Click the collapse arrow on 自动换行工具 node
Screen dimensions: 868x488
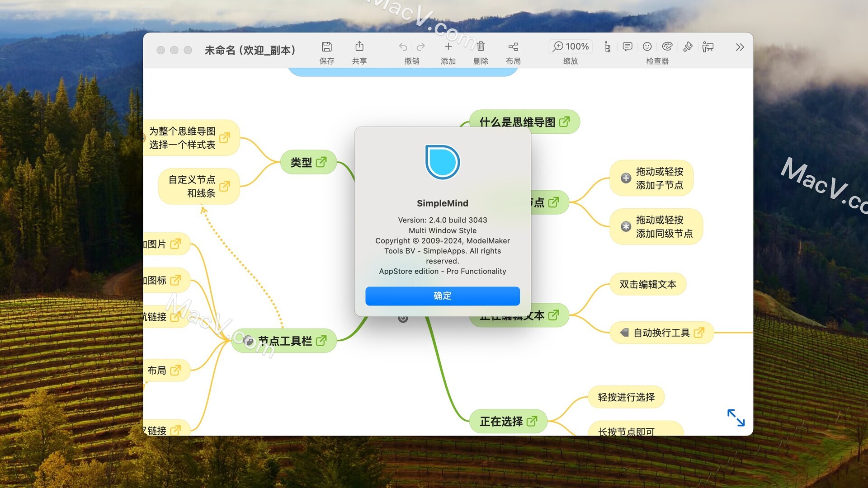624,333
